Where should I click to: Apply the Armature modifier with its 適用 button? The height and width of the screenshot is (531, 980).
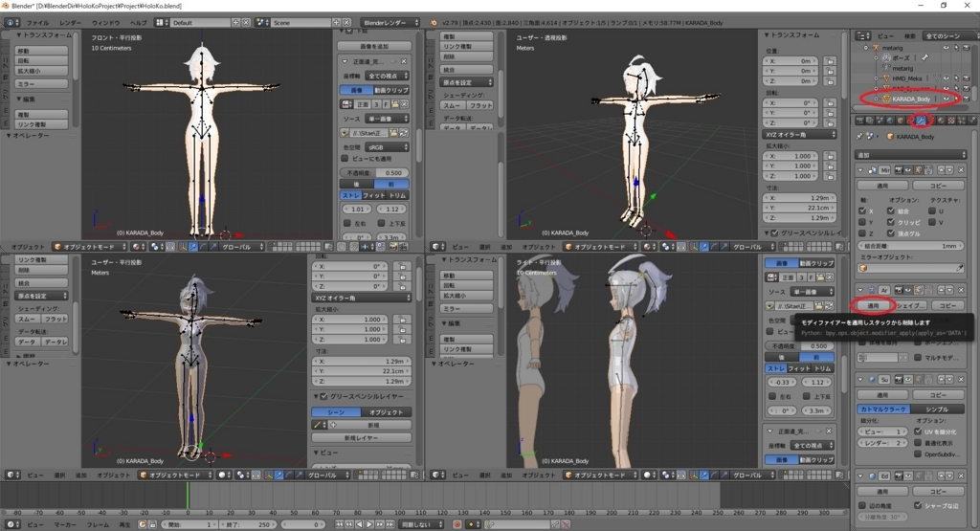pos(873,305)
